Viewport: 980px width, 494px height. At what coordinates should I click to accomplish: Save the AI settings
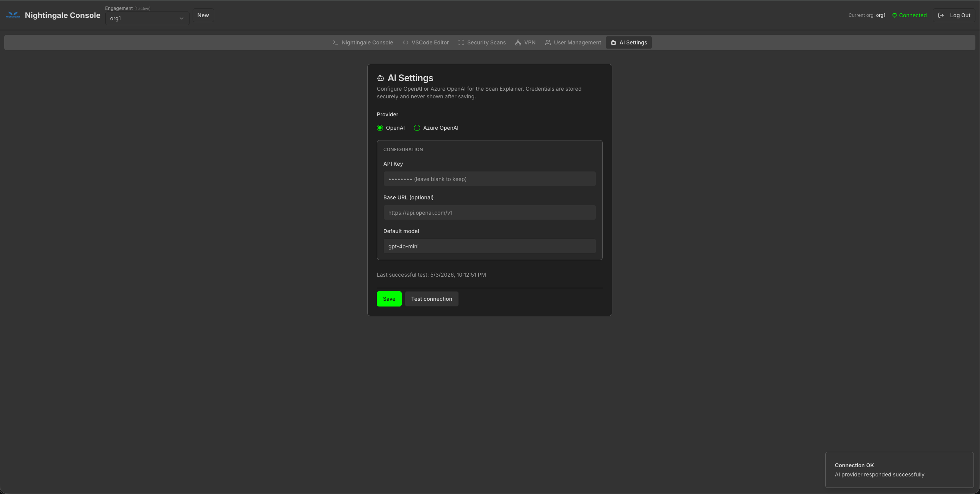click(389, 299)
